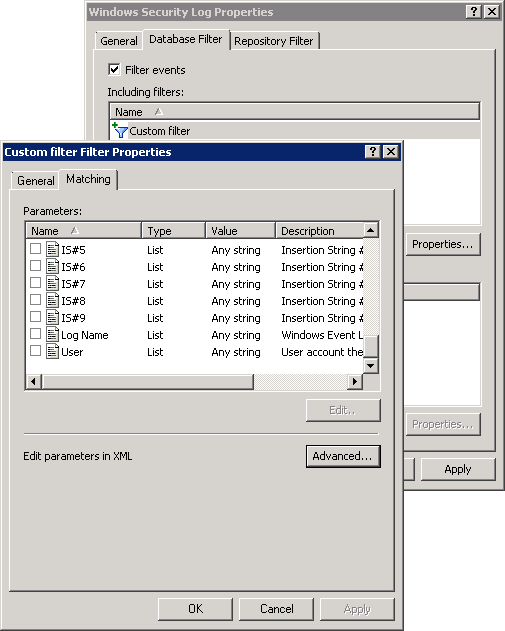
Task: Click the document icon beside IS#7
Action: [x=52, y=283]
